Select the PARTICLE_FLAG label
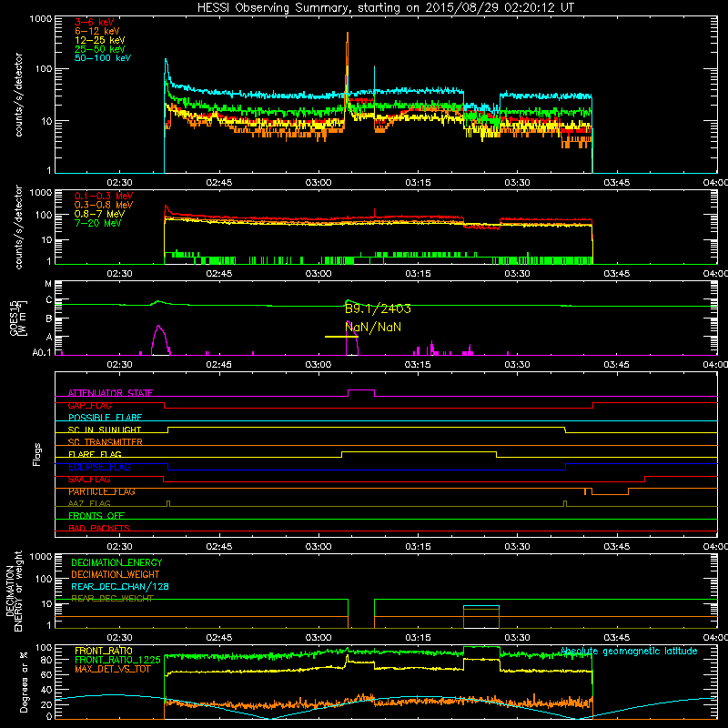 pos(102,491)
